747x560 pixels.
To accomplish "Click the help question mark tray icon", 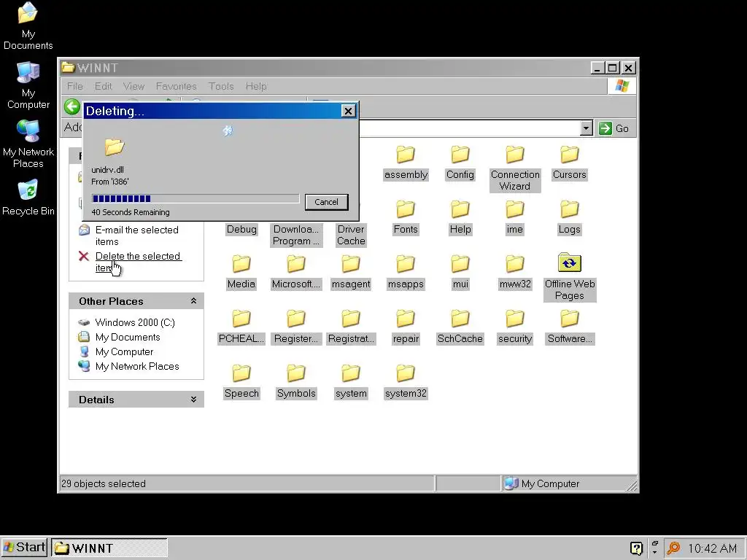I will (636, 548).
